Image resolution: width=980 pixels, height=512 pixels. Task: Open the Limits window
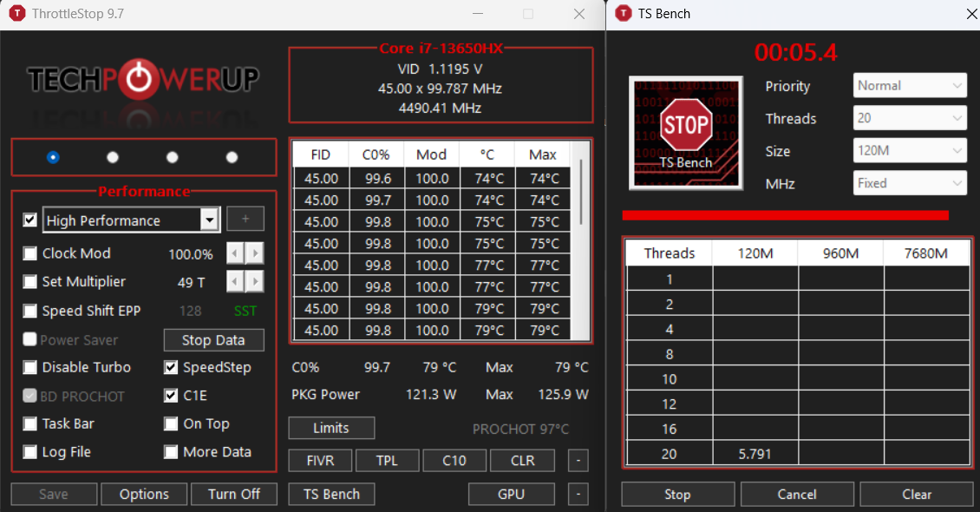(x=331, y=428)
